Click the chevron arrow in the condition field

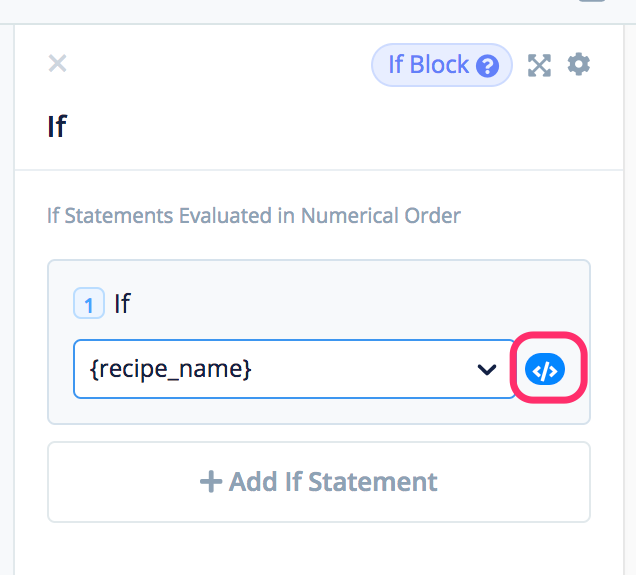[x=487, y=369]
